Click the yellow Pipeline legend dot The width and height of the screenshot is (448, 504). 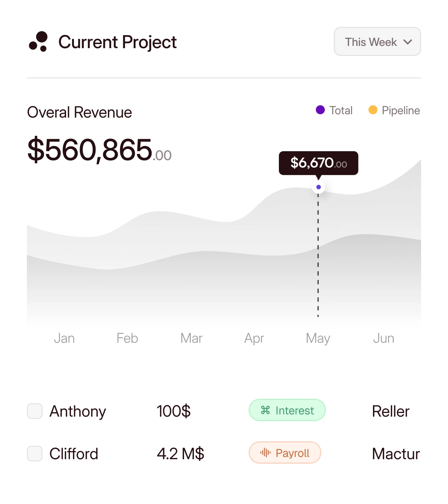pos(373,110)
